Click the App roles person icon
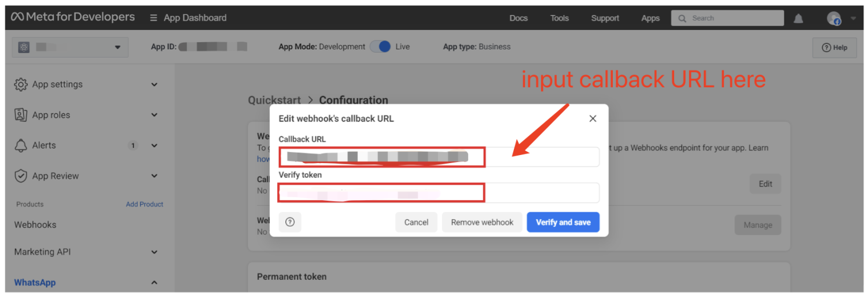The image size is (868, 295). 21,115
